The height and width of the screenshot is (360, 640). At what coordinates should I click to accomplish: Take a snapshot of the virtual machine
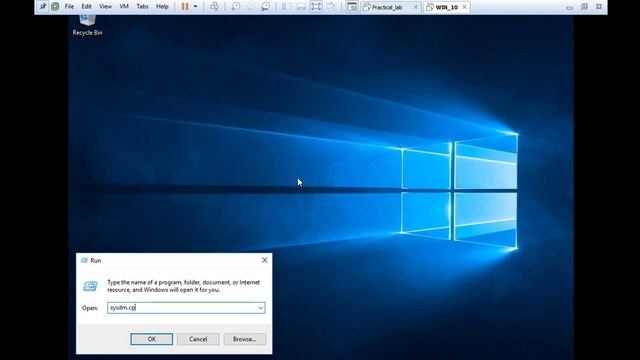[236, 7]
